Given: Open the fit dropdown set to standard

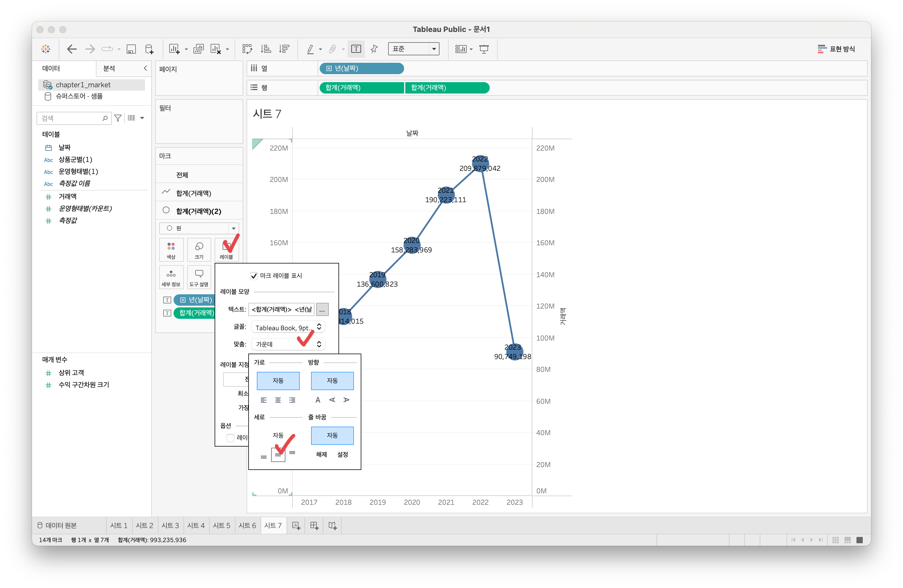Looking at the screenshot, I should pyautogui.click(x=414, y=49).
